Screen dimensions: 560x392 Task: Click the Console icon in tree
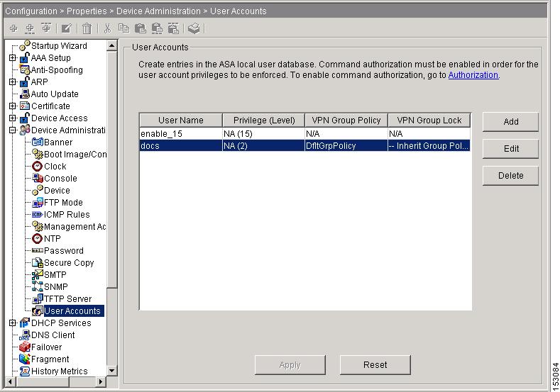click(37, 178)
